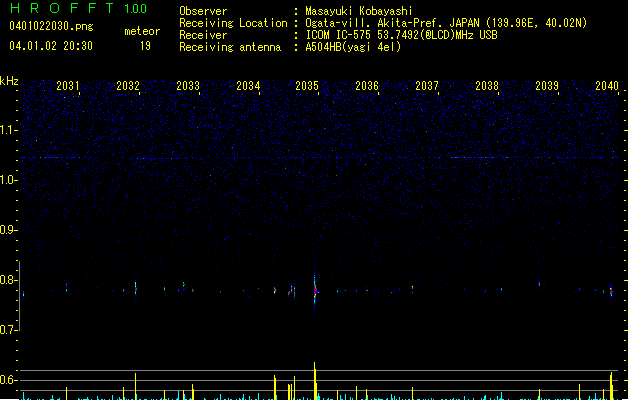This screenshot has width=629, height=400.
Task: Click the 0.7 kHz axis label
Action: pyautogui.click(x=8, y=330)
